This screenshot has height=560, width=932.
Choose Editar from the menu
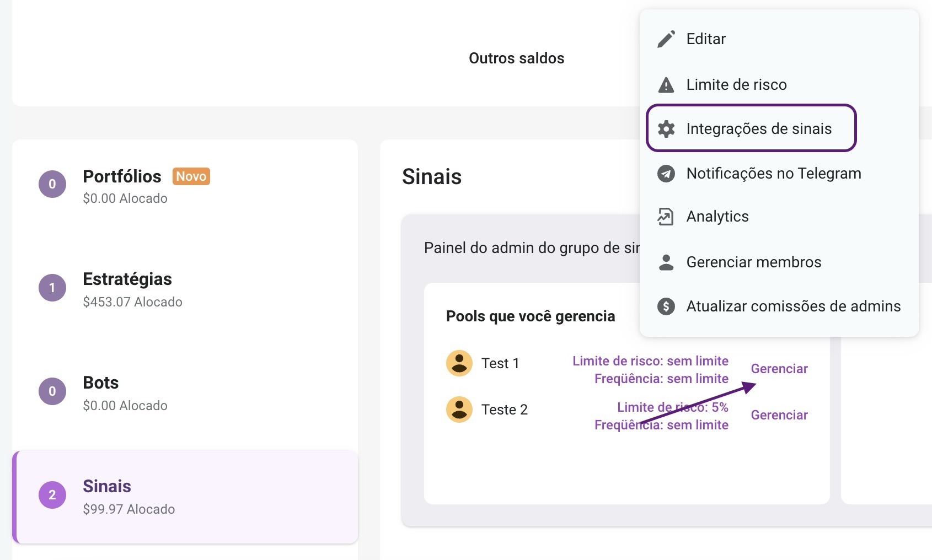pyautogui.click(x=779, y=39)
